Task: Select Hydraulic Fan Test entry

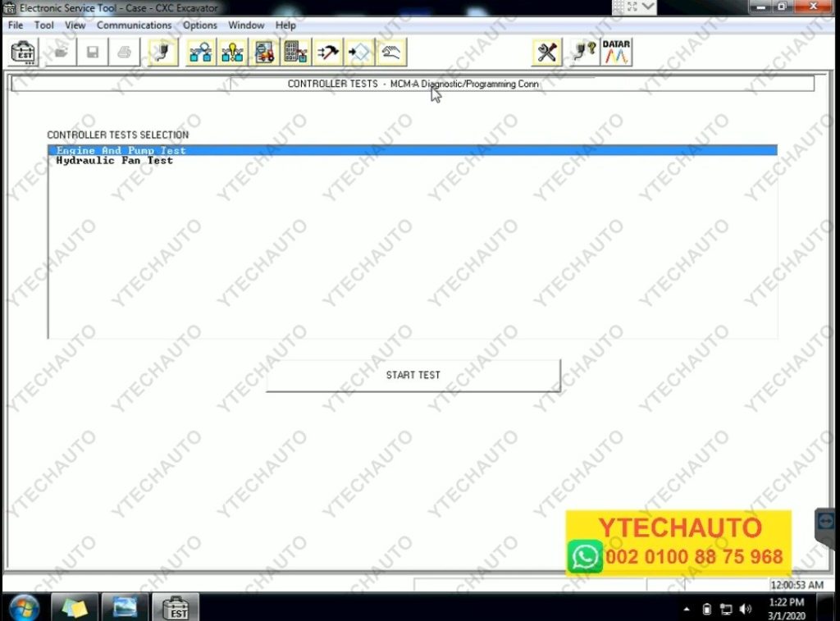Action: (413, 160)
